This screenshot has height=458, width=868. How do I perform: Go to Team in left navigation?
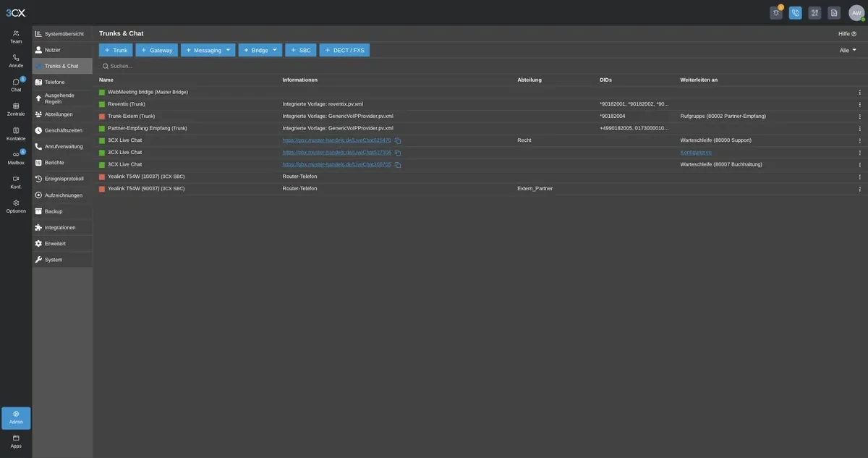point(16,37)
